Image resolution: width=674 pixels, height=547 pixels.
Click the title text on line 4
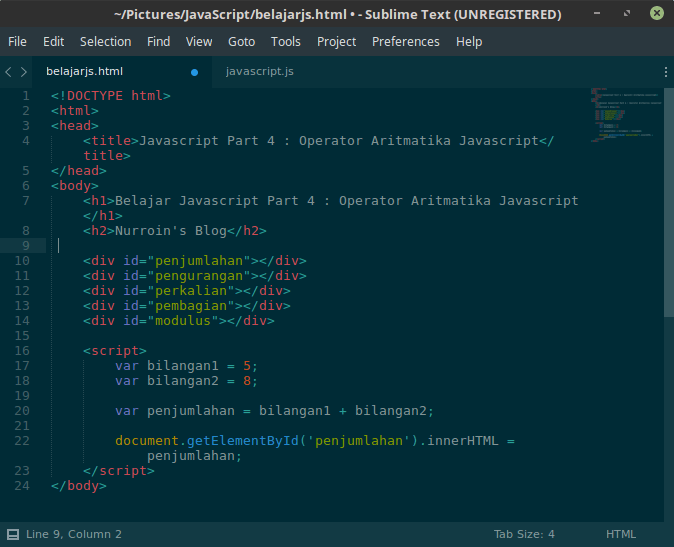pyautogui.click(x=339, y=141)
